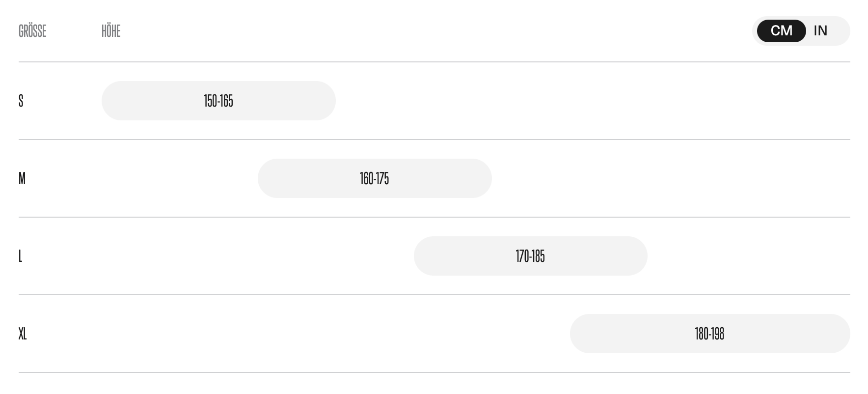Click the GRÖSSE column header

click(x=32, y=31)
